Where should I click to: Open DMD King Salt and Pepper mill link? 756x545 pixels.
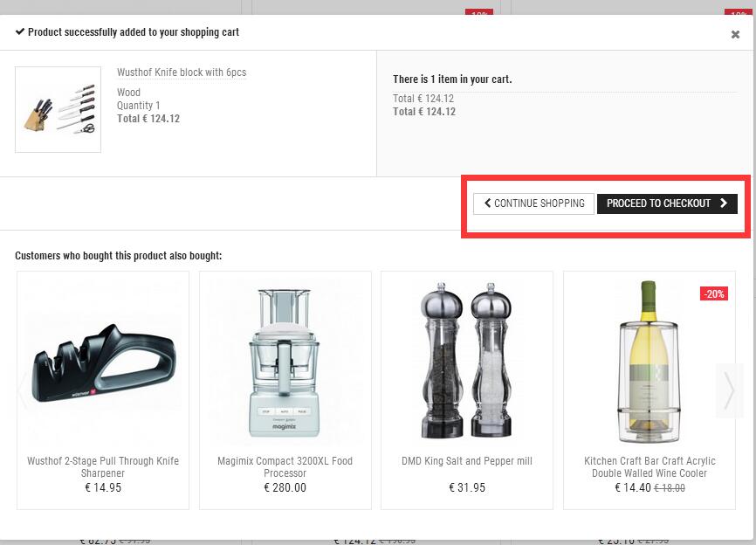(x=467, y=461)
